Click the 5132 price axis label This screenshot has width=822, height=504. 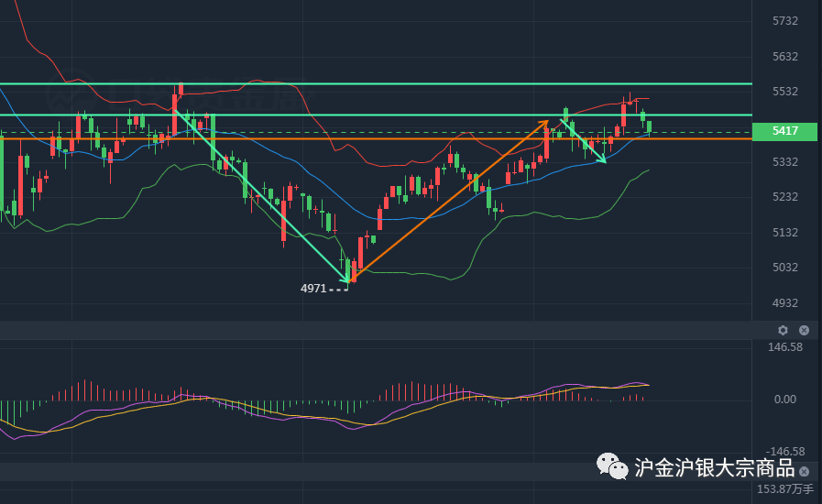click(785, 233)
